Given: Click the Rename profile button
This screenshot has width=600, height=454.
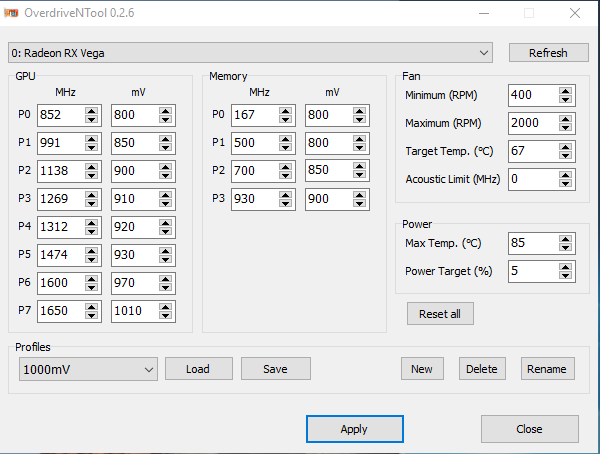Looking at the screenshot, I should pyautogui.click(x=548, y=369).
